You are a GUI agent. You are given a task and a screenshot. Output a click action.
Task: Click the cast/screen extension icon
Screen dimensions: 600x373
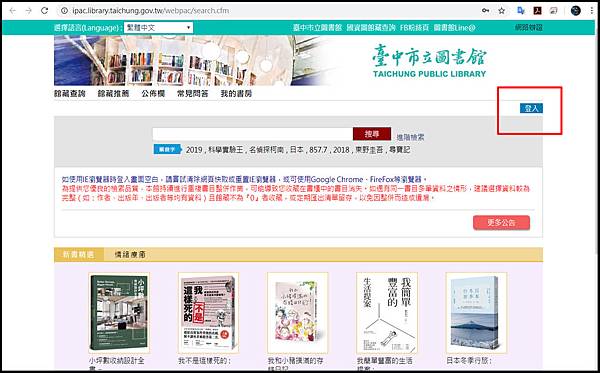click(x=553, y=11)
